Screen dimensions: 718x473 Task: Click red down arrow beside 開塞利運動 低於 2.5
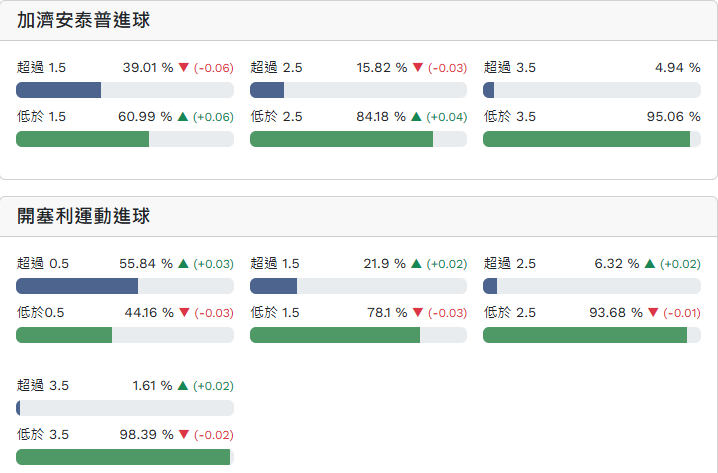pos(653,313)
